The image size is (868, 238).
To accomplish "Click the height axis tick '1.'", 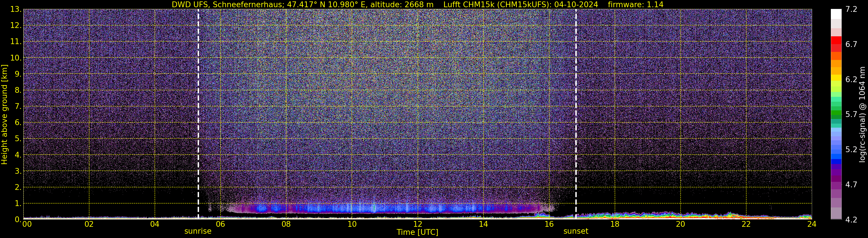I will [18, 204].
